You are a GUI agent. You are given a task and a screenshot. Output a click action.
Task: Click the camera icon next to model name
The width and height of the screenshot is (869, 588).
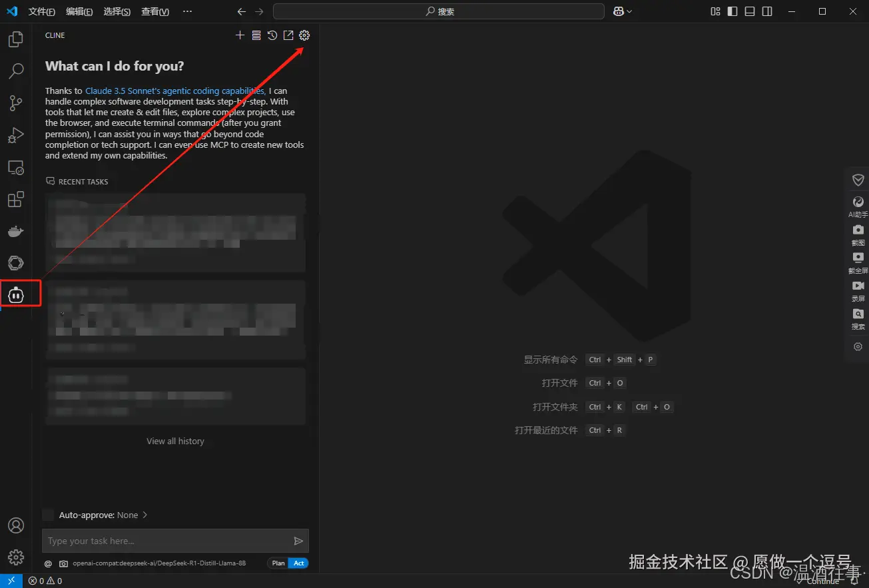(63, 563)
